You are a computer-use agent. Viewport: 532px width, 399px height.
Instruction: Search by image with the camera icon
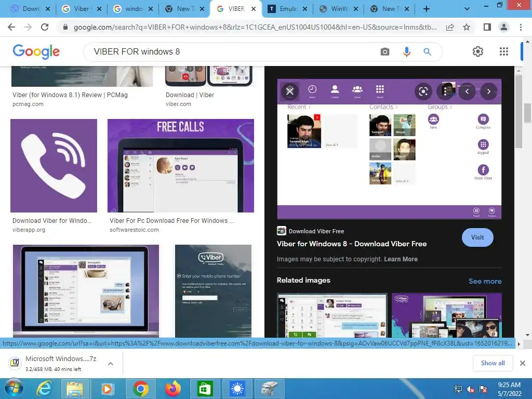(385, 51)
